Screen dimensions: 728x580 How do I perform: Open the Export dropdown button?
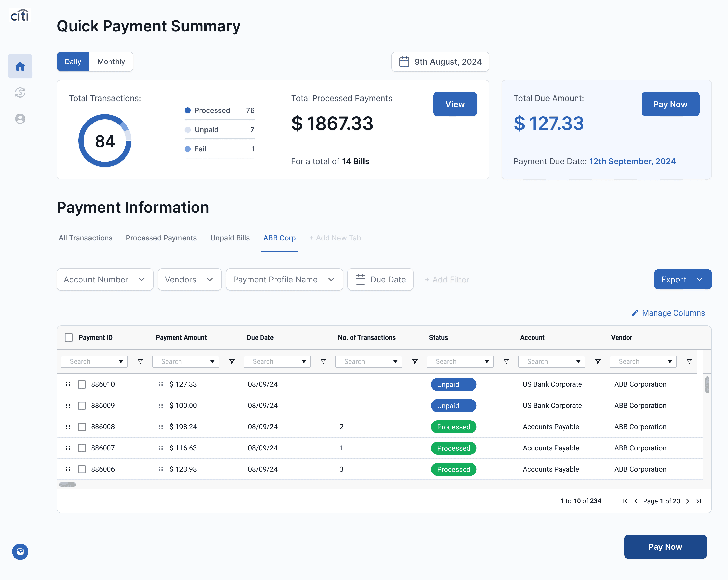[x=682, y=279]
